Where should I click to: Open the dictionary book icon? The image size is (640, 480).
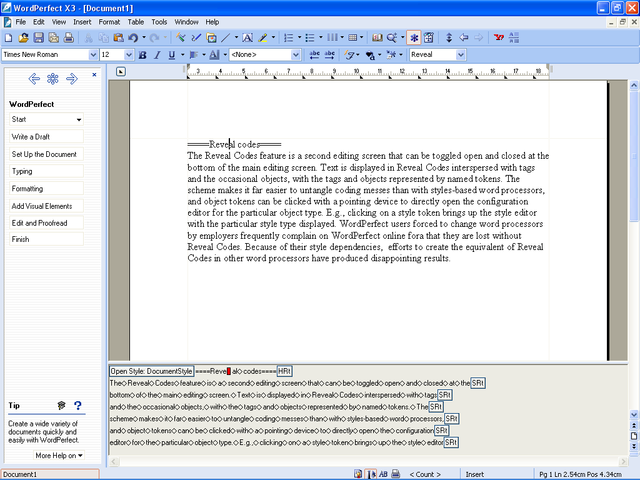pos(377,38)
